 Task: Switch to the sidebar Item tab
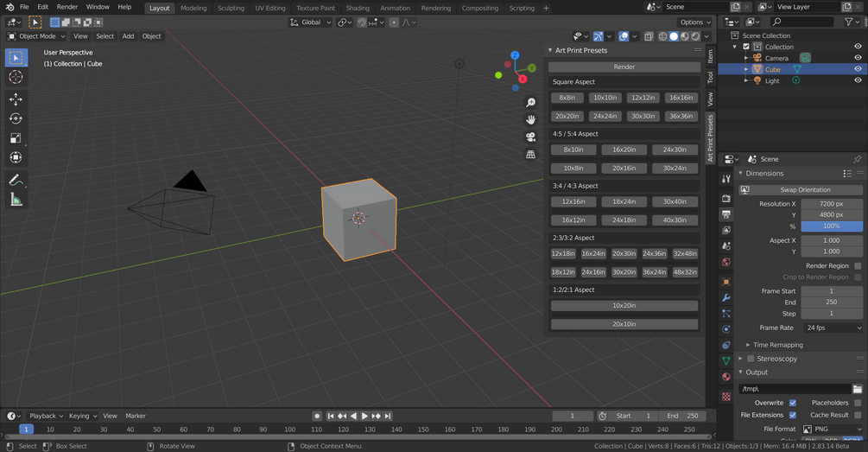coord(710,56)
